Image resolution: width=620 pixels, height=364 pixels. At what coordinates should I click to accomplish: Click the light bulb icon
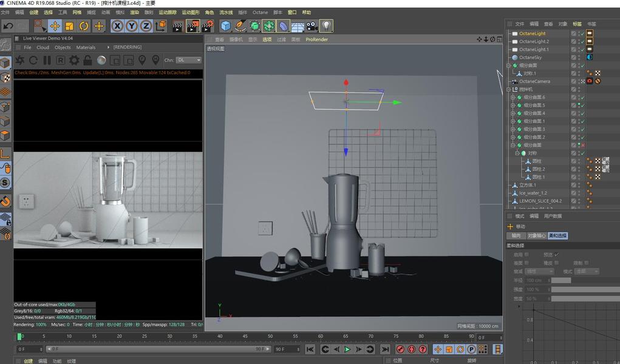pyautogui.click(x=326, y=26)
